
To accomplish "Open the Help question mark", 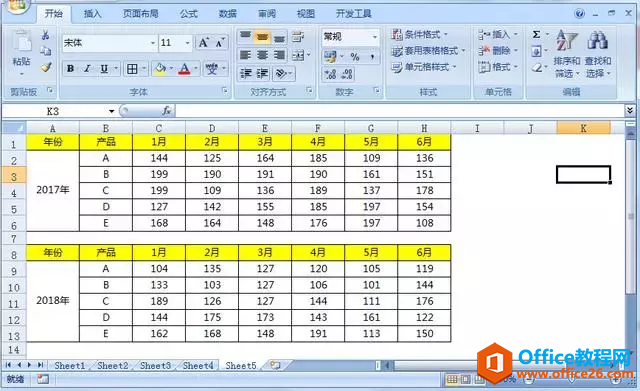I will pyautogui.click(x=580, y=13).
